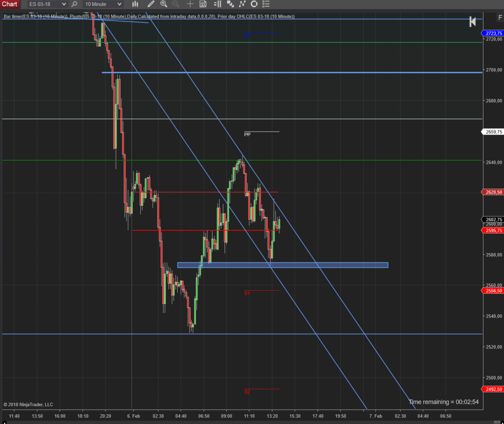This screenshot has width=504, height=424.
Task: Open the chart Properties list icon
Action: [266, 4]
